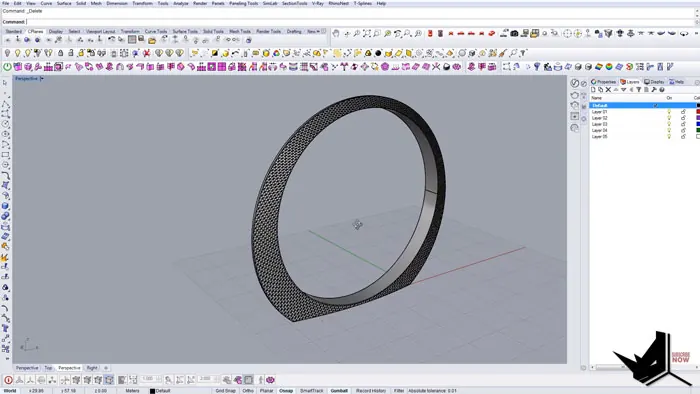
Task: Click the camera icon in the top toolbar
Action: tap(514, 33)
